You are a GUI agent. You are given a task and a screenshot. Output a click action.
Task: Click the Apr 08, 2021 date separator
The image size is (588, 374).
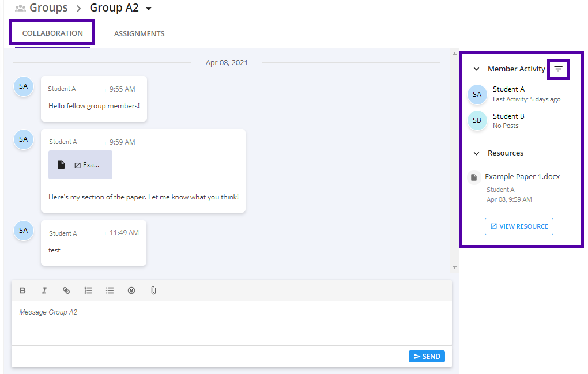227,63
